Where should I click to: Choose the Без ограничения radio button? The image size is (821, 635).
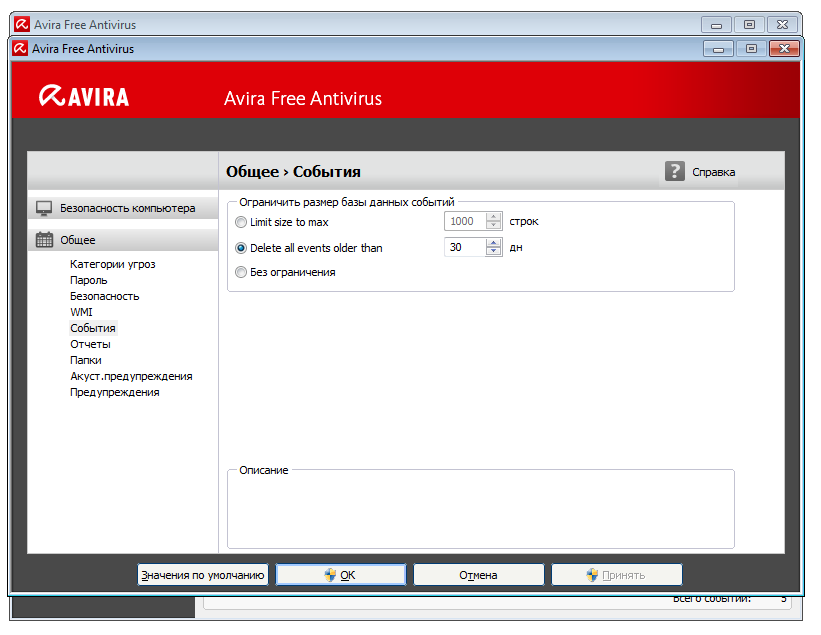(241, 272)
